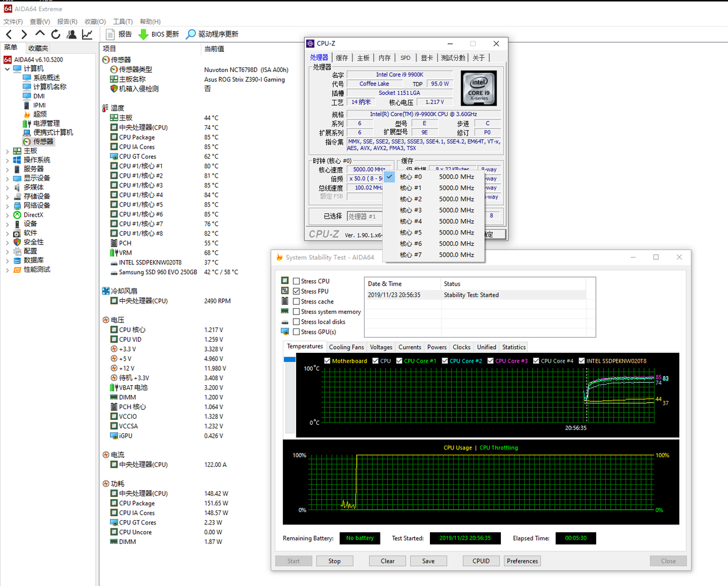The image size is (728, 586).
Task: Collapse the 计算机 tree node
Action: tap(7, 69)
